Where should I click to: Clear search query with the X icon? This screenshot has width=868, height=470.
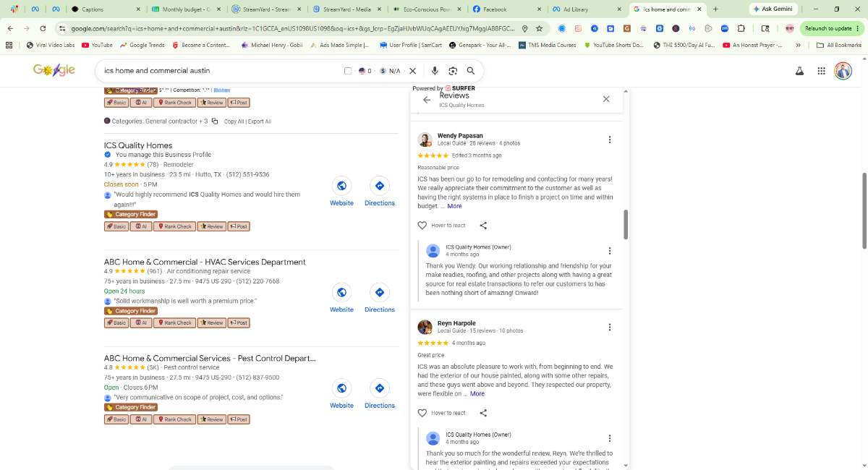[413, 71]
